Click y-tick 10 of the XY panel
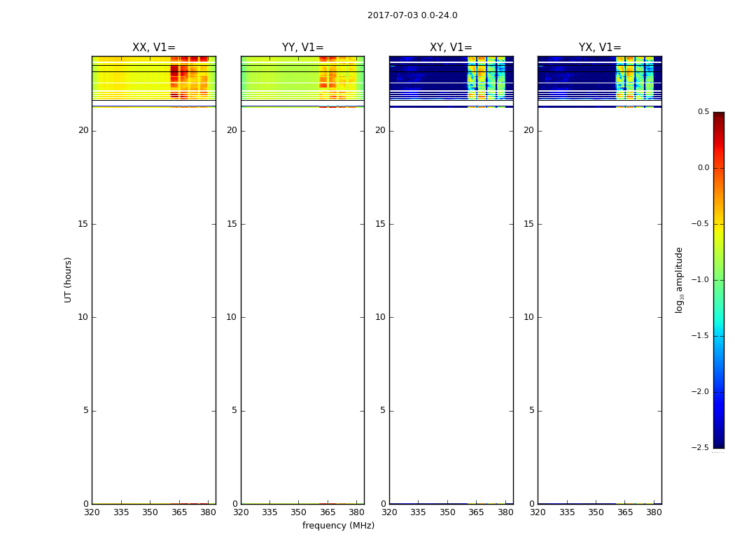The height and width of the screenshot is (560, 735). click(x=381, y=317)
